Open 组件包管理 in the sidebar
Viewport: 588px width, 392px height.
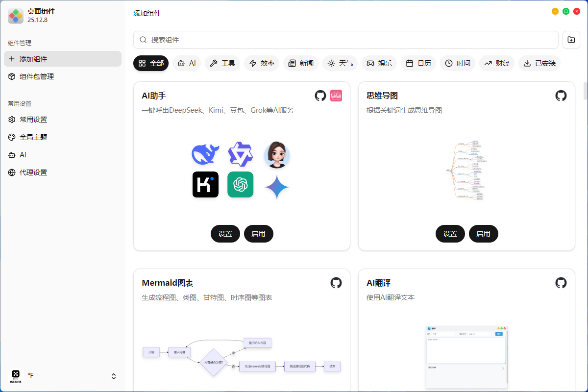tap(63, 76)
